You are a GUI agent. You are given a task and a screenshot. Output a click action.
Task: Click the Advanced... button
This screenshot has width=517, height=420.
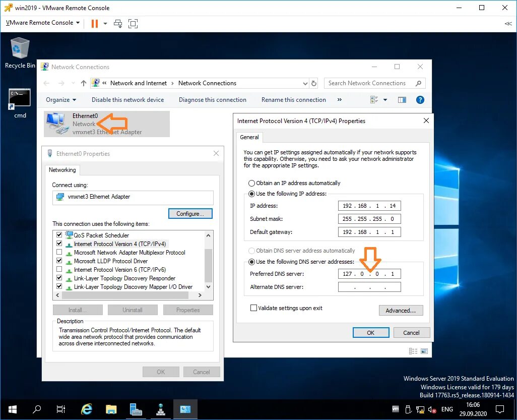point(401,311)
